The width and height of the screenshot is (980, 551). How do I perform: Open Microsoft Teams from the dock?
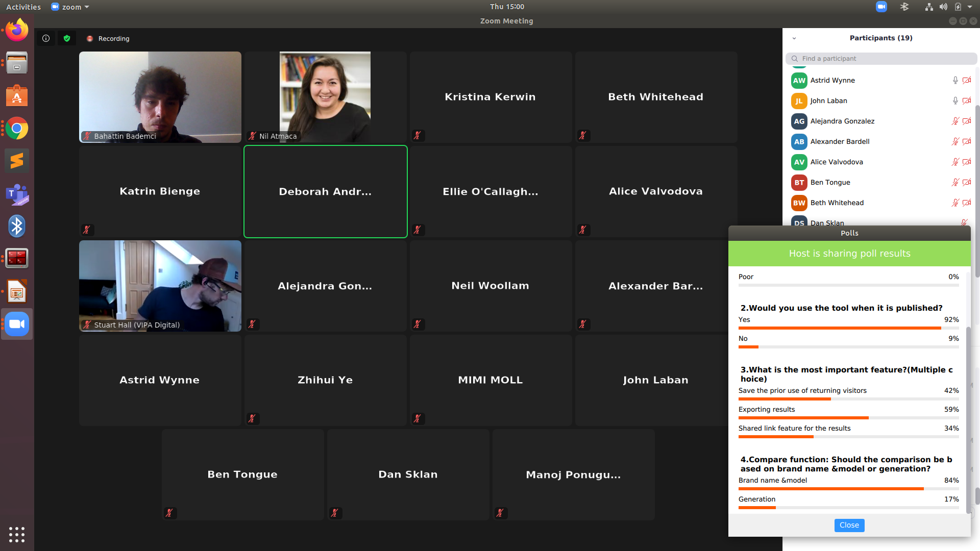pyautogui.click(x=17, y=194)
